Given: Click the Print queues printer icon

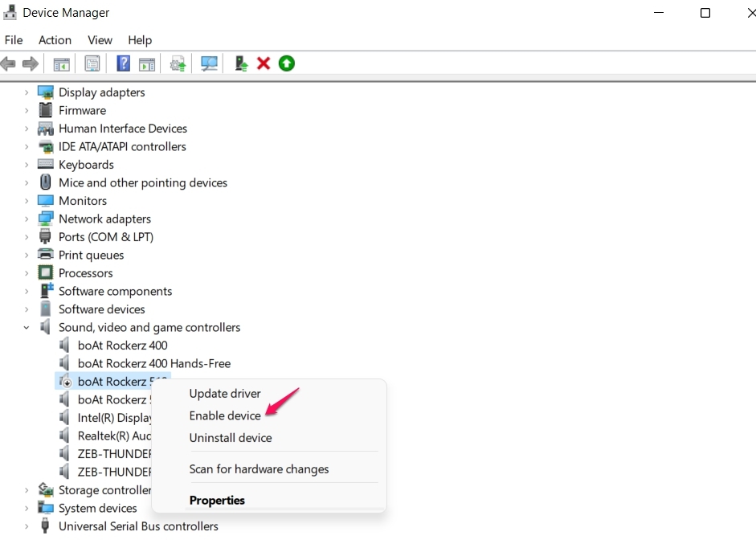Looking at the screenshot, I should tap(45, 255).
